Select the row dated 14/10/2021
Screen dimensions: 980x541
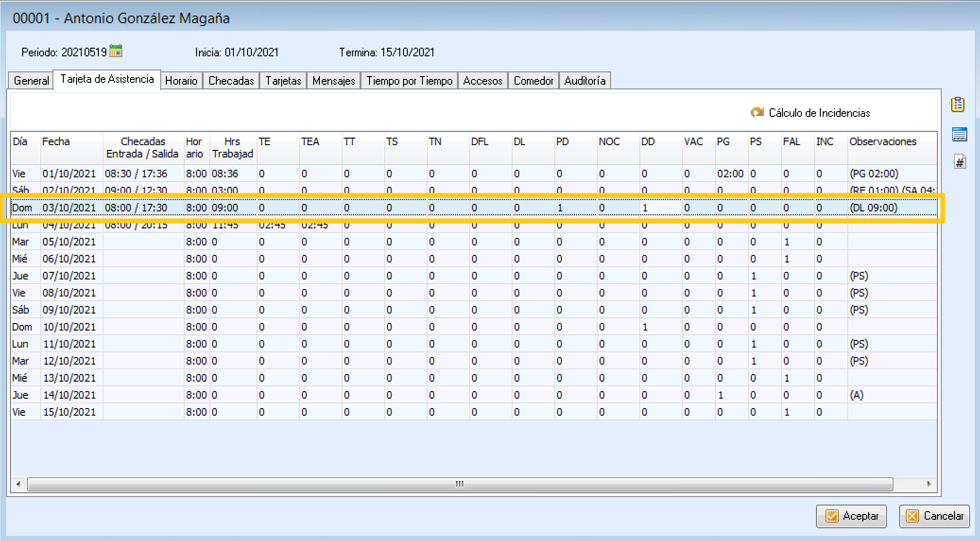69,395
